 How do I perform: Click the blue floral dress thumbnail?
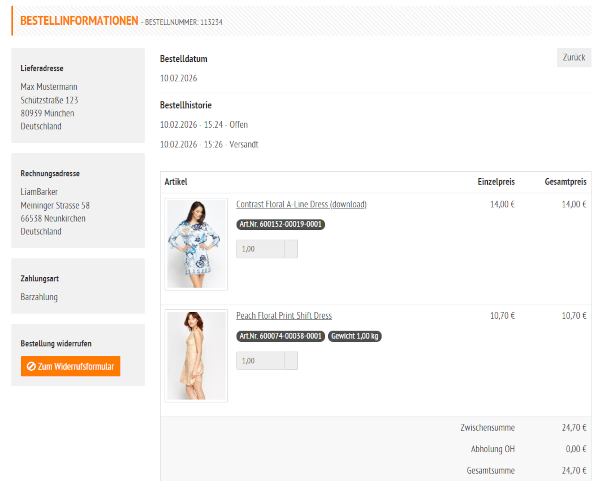click(197, 244)
